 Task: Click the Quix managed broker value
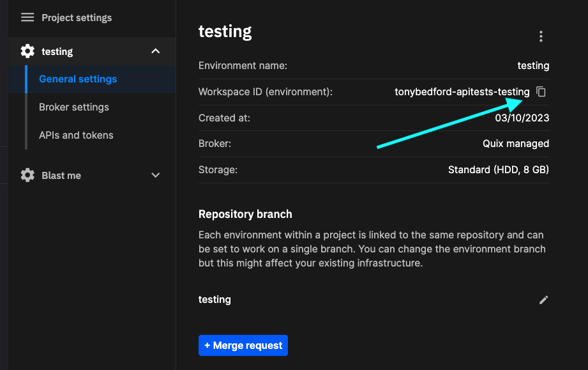point(515,144)
